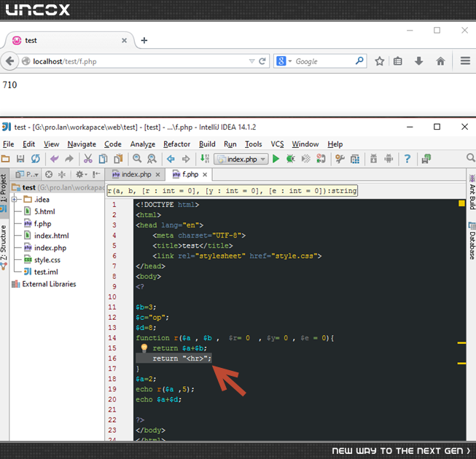Screen dimensions: 476x459
Task: Run with the green play button
Action: (x=276, y=159)
